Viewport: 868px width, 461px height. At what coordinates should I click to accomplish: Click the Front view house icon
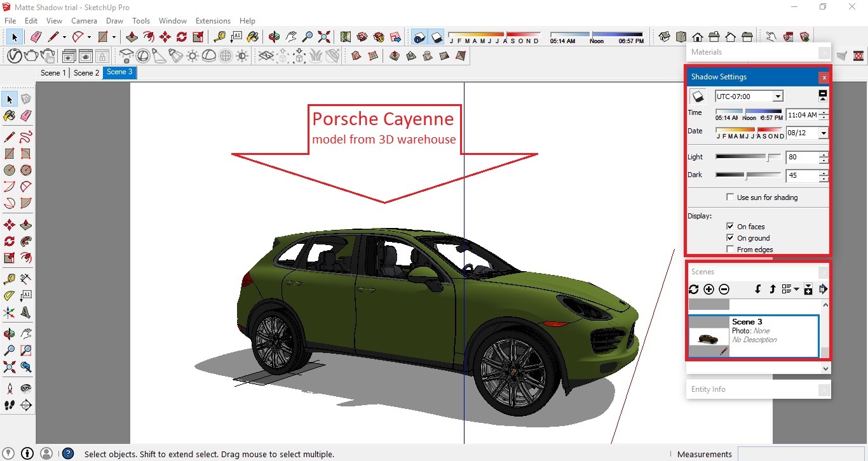click(x=698, y=37)
